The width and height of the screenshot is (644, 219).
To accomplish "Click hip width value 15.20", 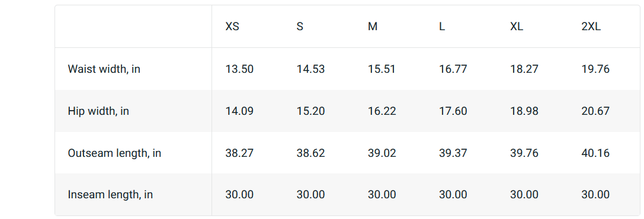I will point(310,111).
